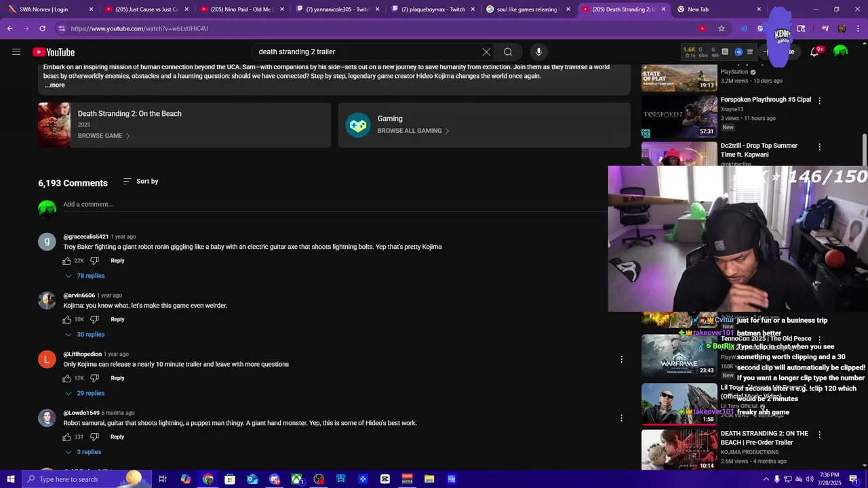868x488 pixels.
Task: Click the Add a comment field
Action: 335,205
